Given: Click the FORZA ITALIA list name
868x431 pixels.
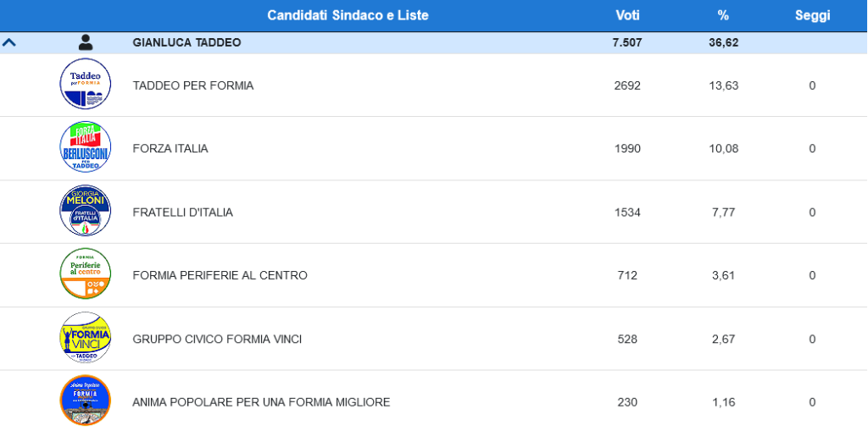Looking at the screenshot, I should point(170,149).
